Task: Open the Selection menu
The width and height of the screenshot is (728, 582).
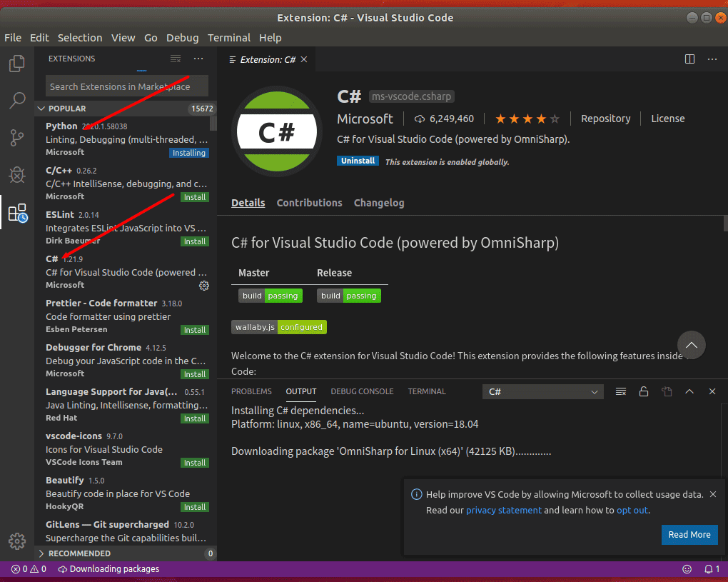Action: tap(80, 38)
